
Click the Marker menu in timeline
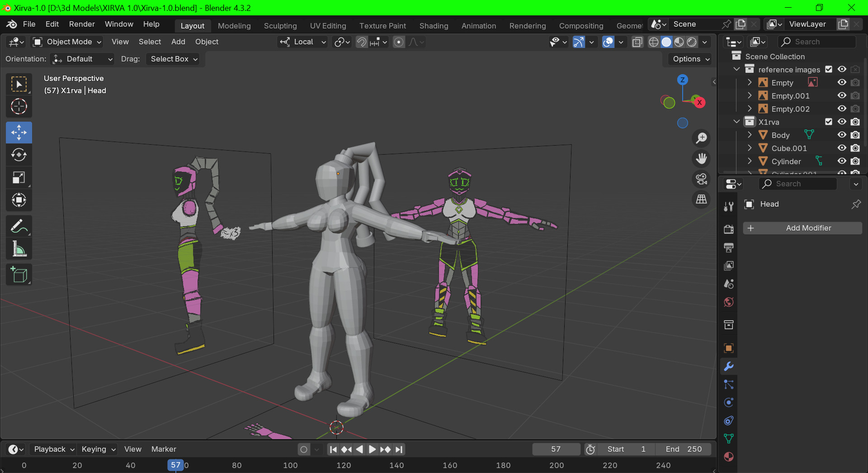pos(164,449)
